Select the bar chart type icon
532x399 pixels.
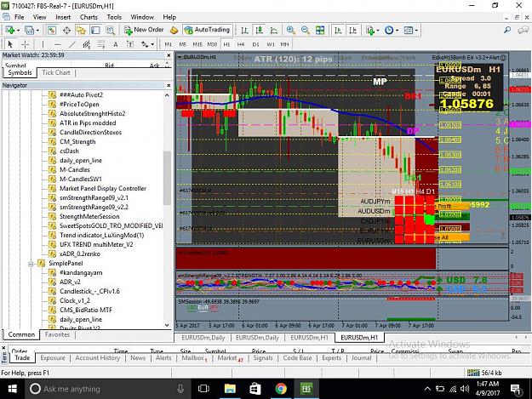(244, 30)
